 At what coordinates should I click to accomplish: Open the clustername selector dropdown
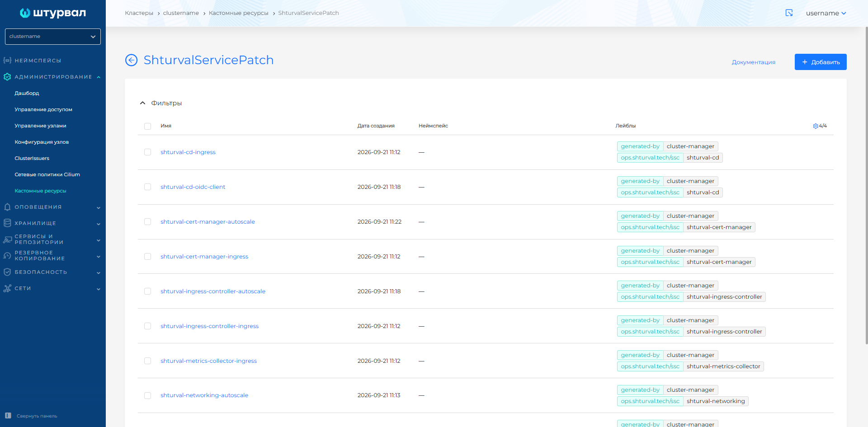coord(53,37)
